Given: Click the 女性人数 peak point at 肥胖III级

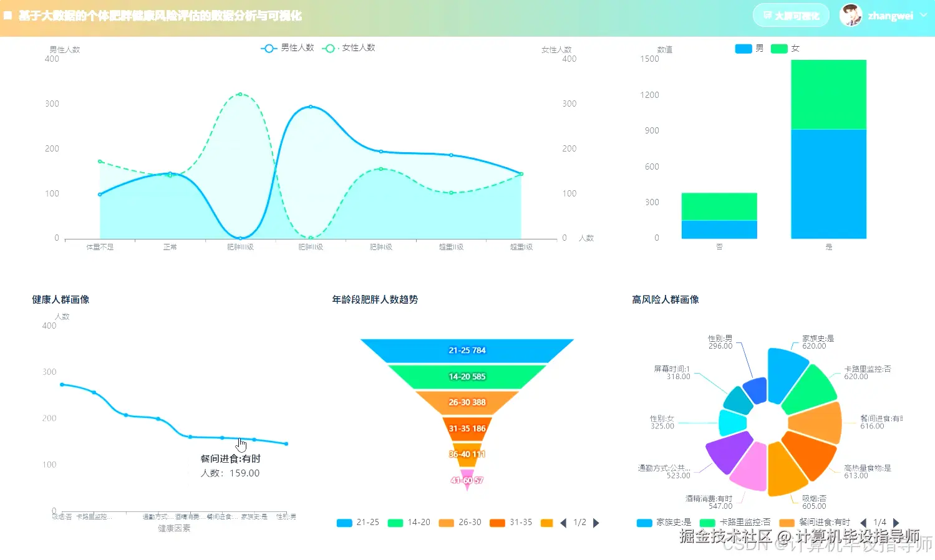Looking at the screenshot, I should 240,94.
